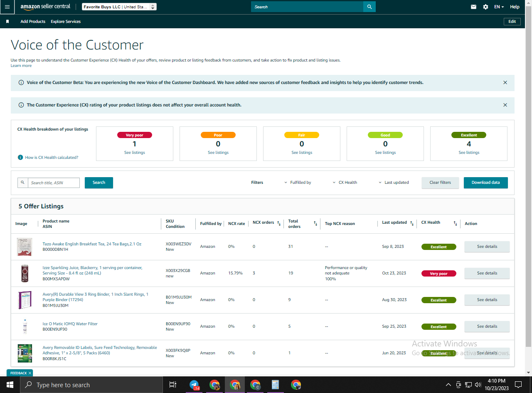This screenshot has width=532, height=393.
Task: Click the purple Avery binder thumbnail
Action: tap(25, 300)
